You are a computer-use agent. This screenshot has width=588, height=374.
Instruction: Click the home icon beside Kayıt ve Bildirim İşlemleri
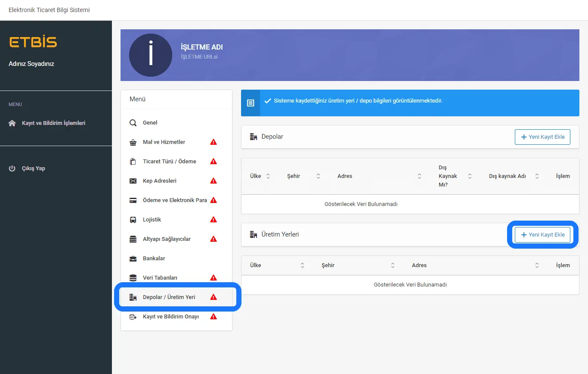click(12, 123)
